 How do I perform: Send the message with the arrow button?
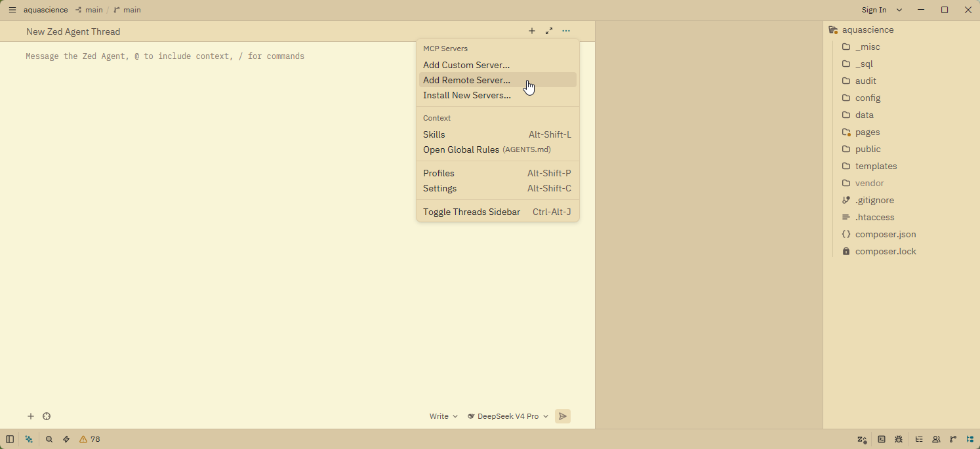click(x=563, y=416)
